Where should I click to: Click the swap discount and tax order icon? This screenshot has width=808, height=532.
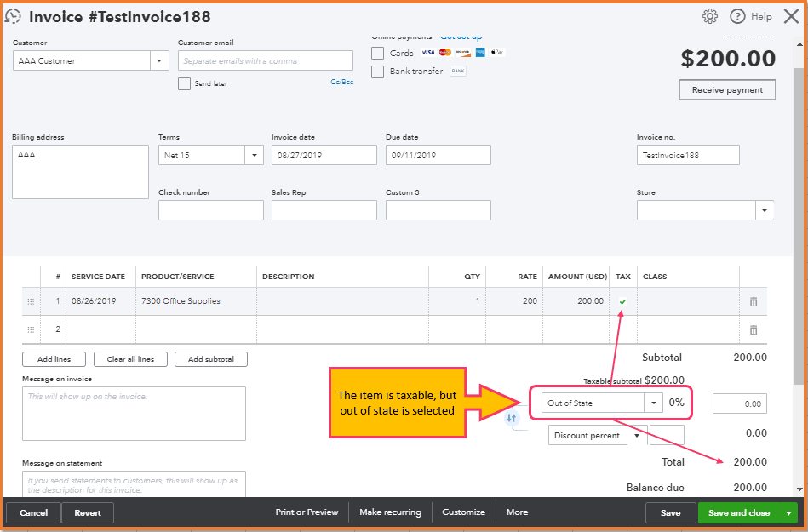point(511,418)
